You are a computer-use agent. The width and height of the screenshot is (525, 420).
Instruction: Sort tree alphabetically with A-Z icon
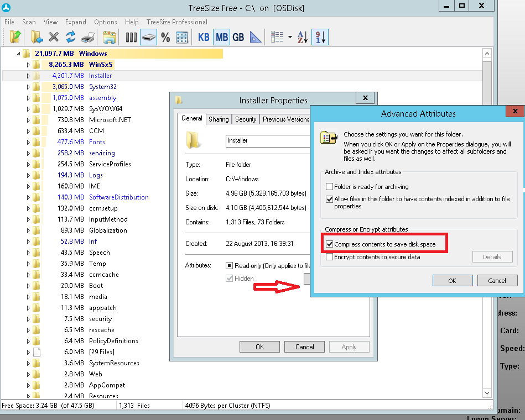(x=303, y=37)
